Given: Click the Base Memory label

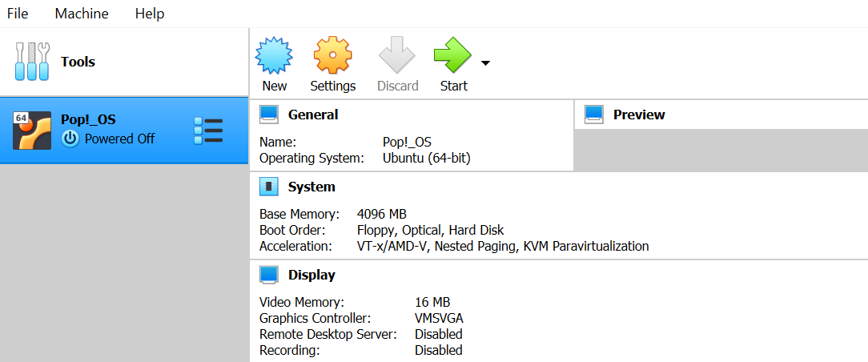Looking at the screenshot, I should [299, 214].
